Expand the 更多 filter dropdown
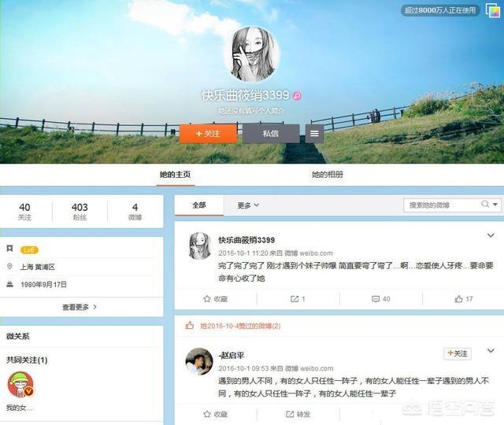The image size is (504, 425). [248, 205]
